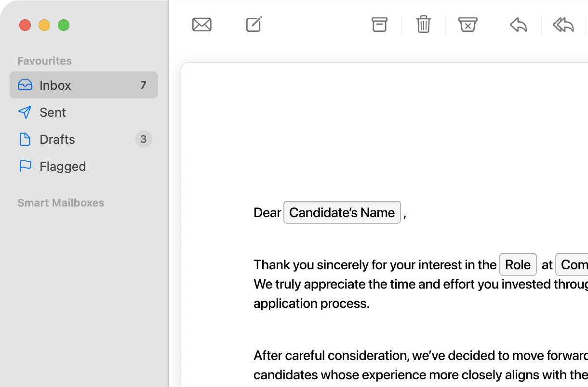This screenshot has height=387, width=588.
Task: Click the Get Mail envelope icon
Action: (x=202, y=25)
